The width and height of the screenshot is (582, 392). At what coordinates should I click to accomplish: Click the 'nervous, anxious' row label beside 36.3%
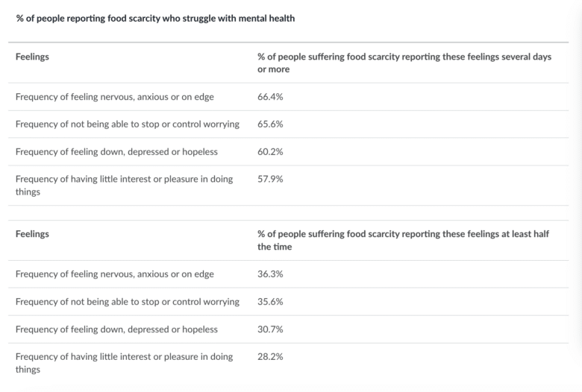[x=115, y=274]
